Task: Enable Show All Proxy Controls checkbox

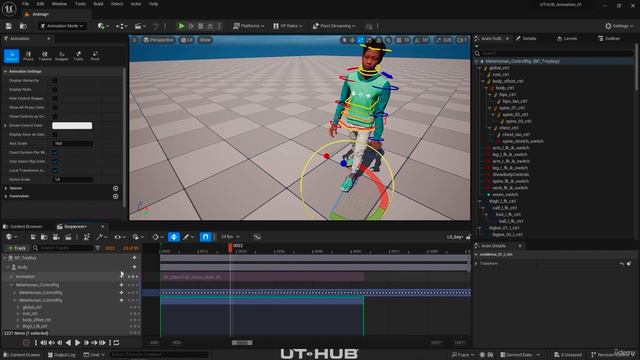Action: pos(55,107)
